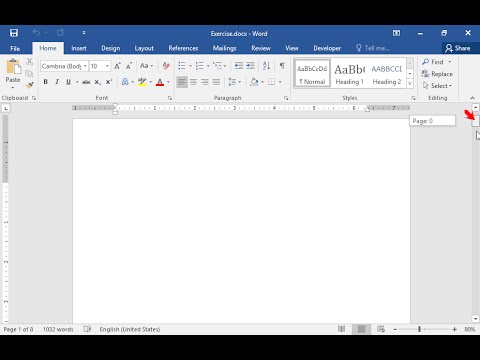480x360 pixels.
Task: Redo the last action
Action: pyautogui.click(x=60, y=33)
